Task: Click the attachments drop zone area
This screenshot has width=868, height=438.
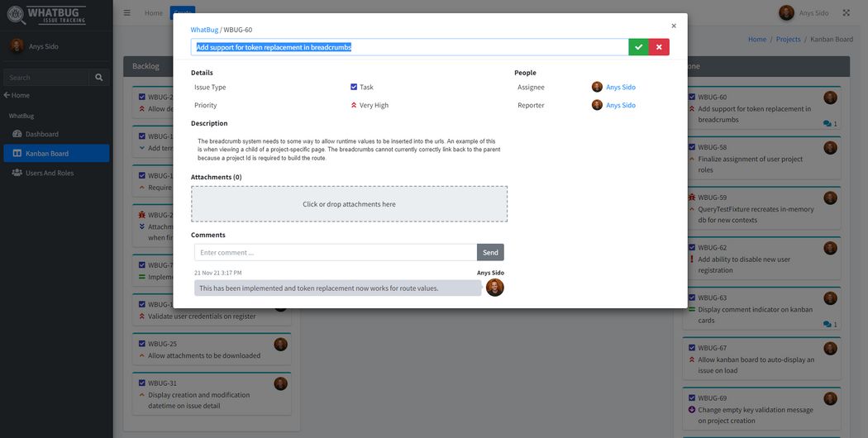Action: click(349, 204)
